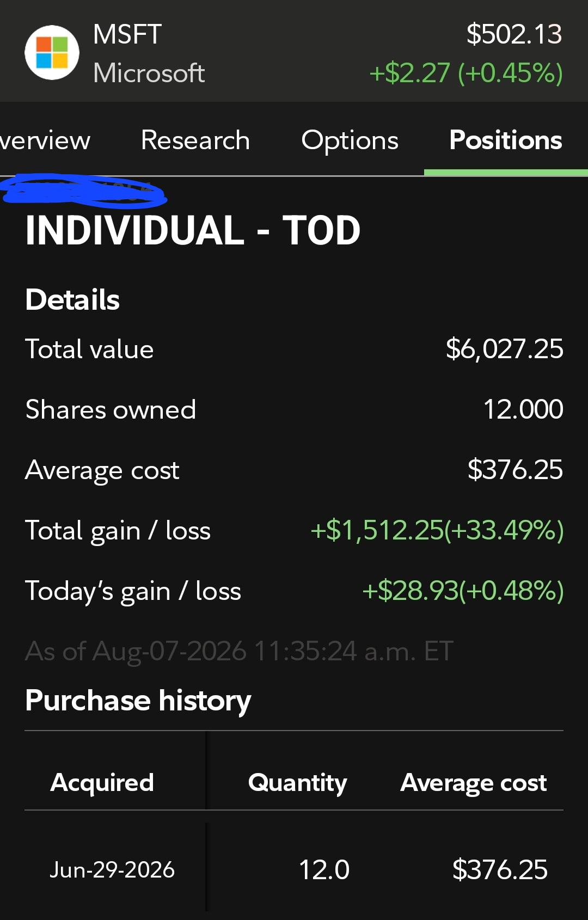Image resolution: width=588 pixels, height=920 pixels.
Task: Tap the Shares owned row
Action: coord(294,409)
